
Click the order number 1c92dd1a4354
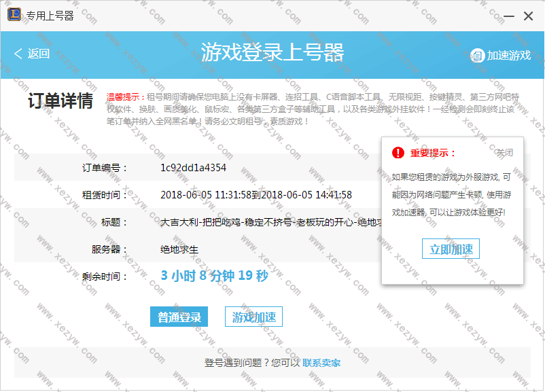(193, 168)
